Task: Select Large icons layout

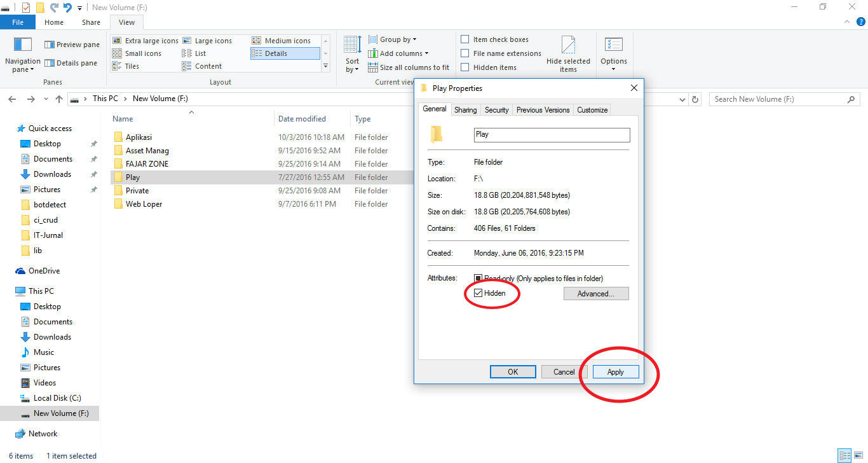Action: [207, 41]
